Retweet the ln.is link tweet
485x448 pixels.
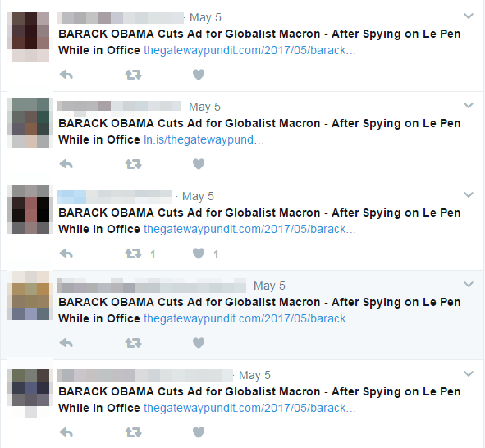click(x=133, y=164)
